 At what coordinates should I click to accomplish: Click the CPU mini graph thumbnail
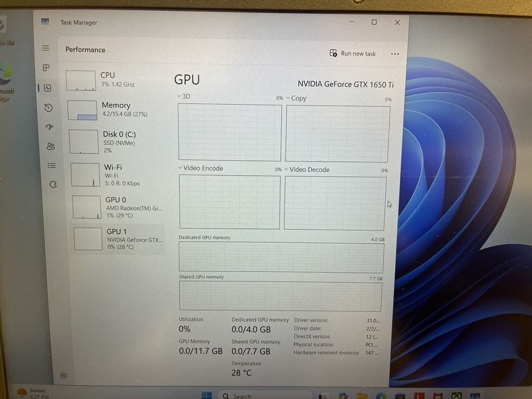tap(81, 80)
